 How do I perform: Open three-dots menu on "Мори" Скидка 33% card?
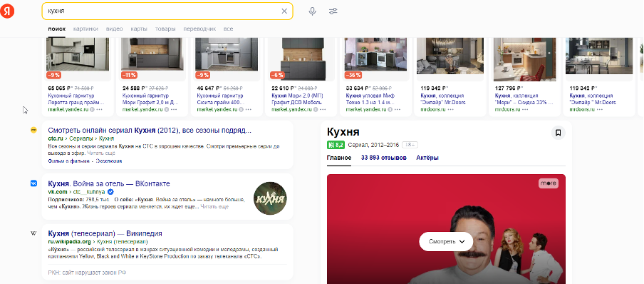(525, 109)
